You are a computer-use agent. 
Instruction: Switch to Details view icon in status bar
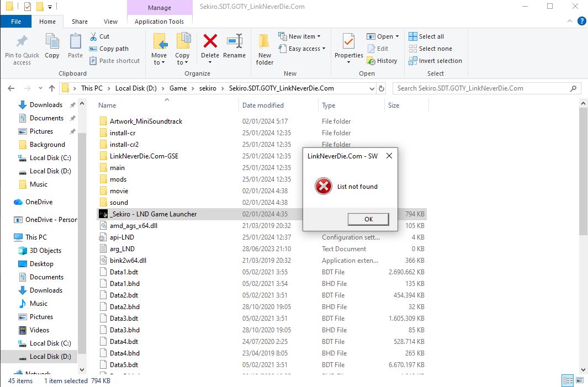click(x=568, y=380)
